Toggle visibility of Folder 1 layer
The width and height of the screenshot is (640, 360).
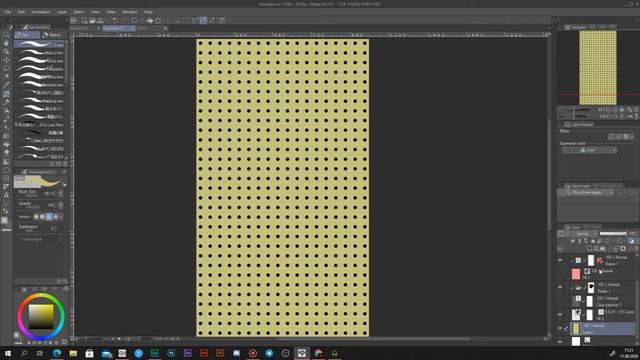[x=560, y=288]
